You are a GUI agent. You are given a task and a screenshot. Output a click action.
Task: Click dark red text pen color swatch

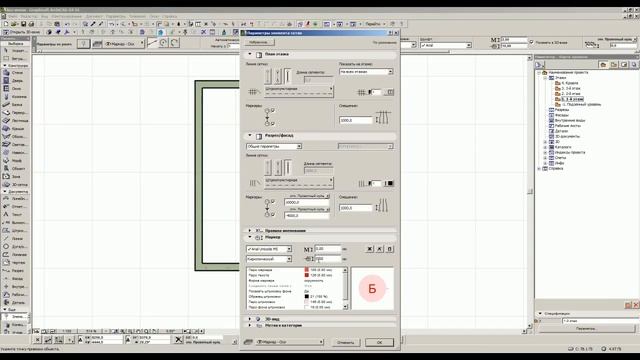click(x=307, y=275)
